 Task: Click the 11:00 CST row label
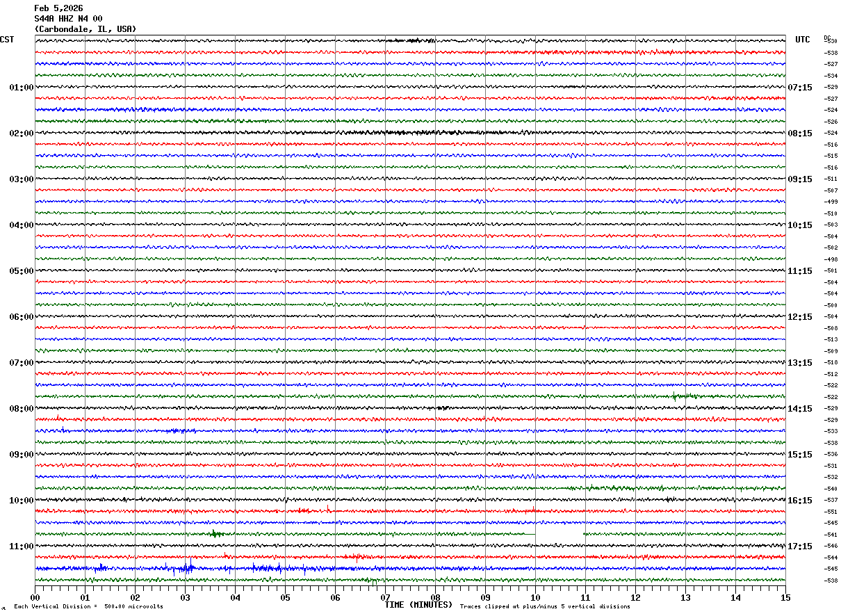tap(21, 546)
